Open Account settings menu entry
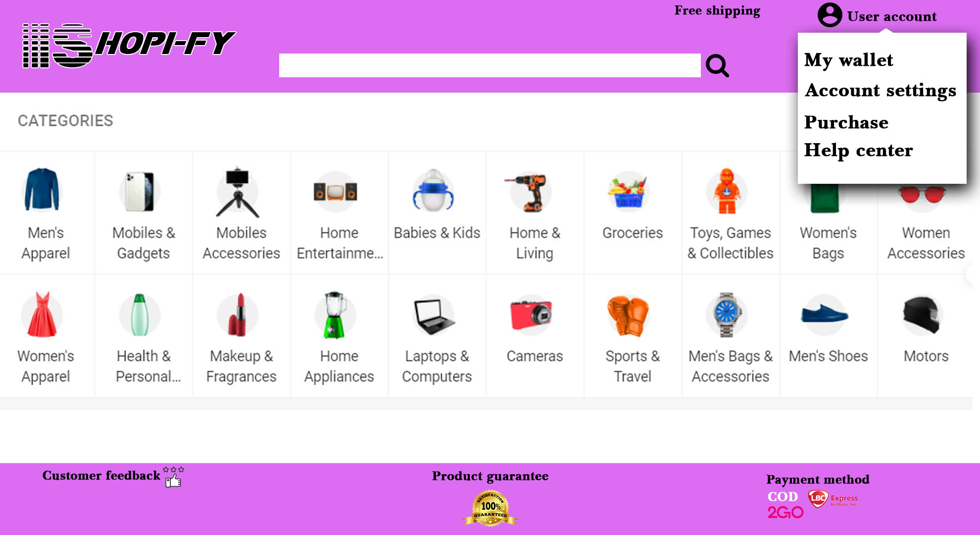This screenshot has height=535, width=980. [x=881, y=91]
